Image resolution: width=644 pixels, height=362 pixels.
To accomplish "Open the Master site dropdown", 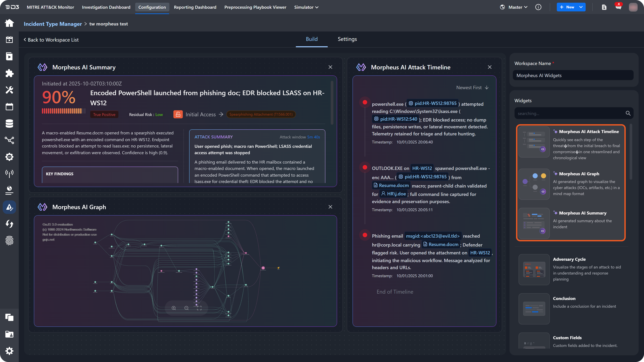I will click(x=518, y=7).
